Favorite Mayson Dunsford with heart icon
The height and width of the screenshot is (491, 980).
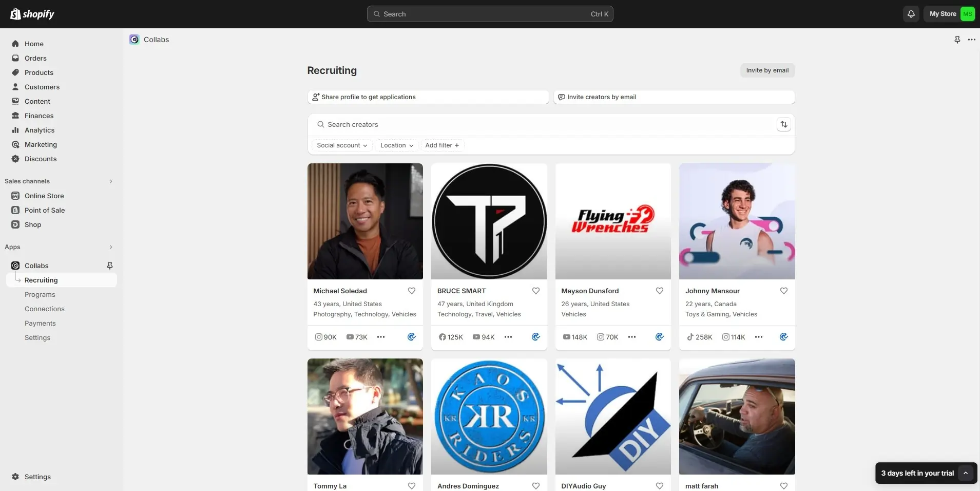pyautogui.click(x=660, y=291)
